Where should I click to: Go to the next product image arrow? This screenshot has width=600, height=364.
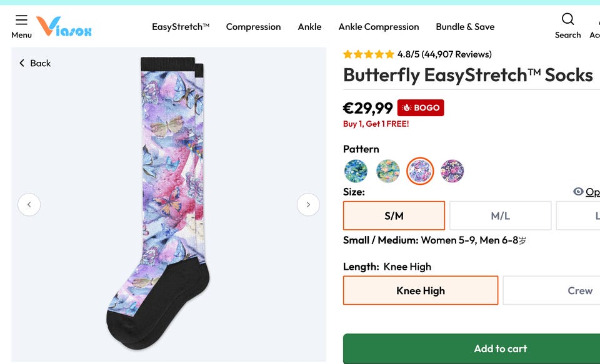pos(308,204)
